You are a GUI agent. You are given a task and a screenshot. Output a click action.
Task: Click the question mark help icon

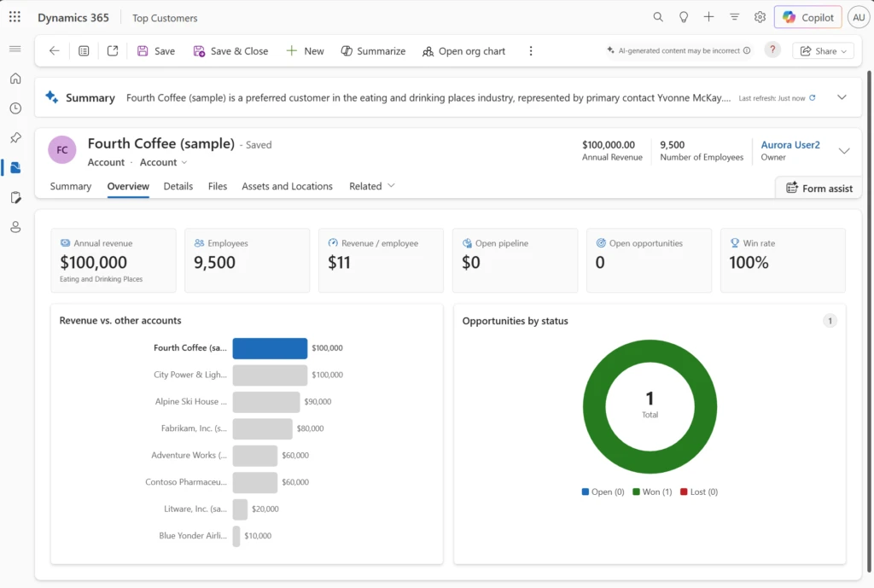(772, 50)
